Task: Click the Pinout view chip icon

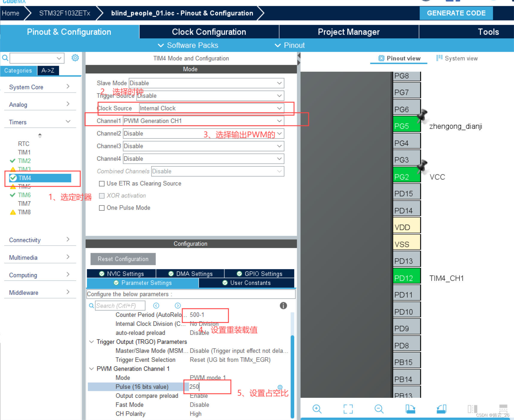Action: tap(381, 58)
